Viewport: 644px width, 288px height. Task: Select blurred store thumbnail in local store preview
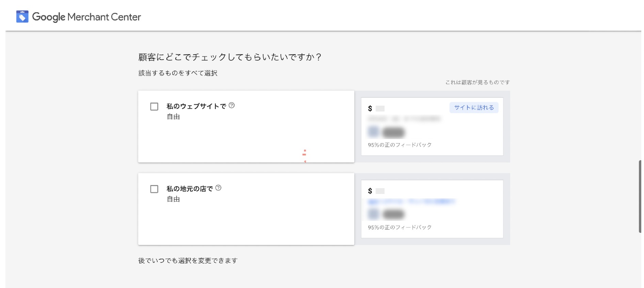pyautogui.click(x=373, y=214)
